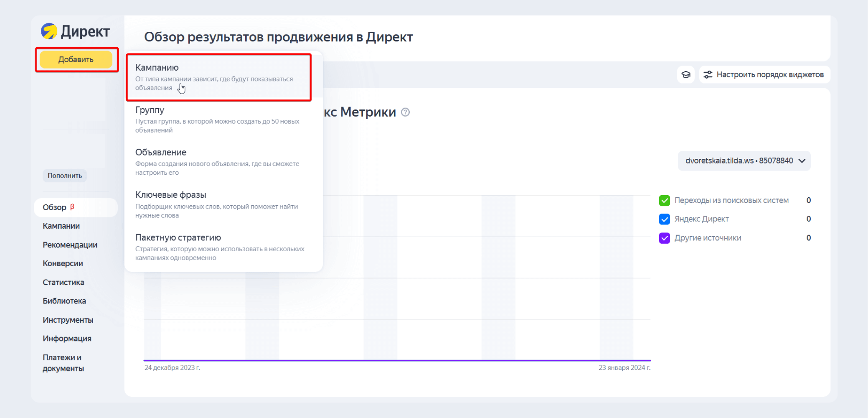This screenshot has width=868, height=418.
Task: Click the purple chart line
Action: [397, 360]
